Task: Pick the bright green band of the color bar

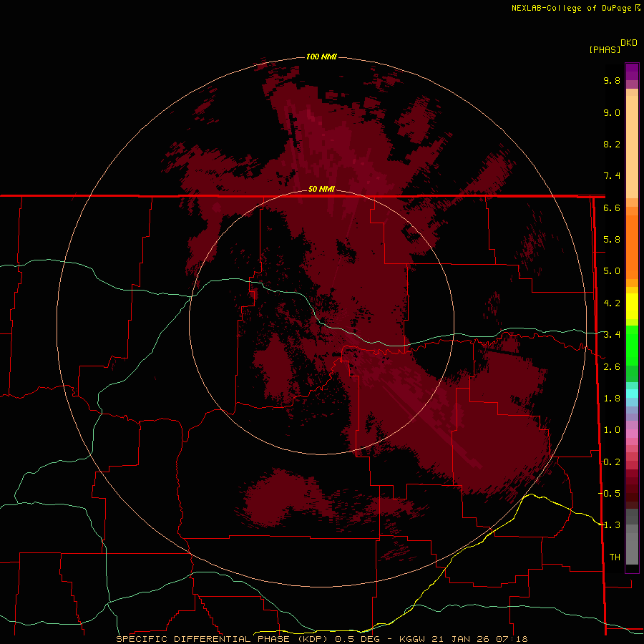Action: [x=632, y=347]
